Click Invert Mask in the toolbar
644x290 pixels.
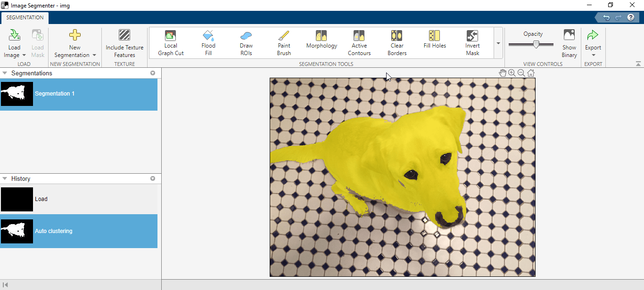pyautogui.click(x=472, y=42)
